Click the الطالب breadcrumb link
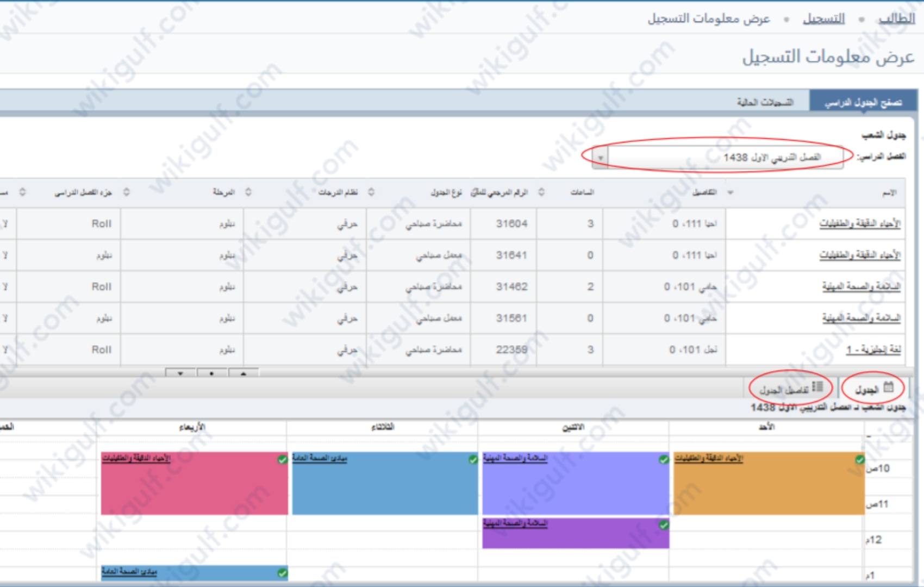Viewport: 924px width, 587px height. pyautogui.click(x=897, y=18)
